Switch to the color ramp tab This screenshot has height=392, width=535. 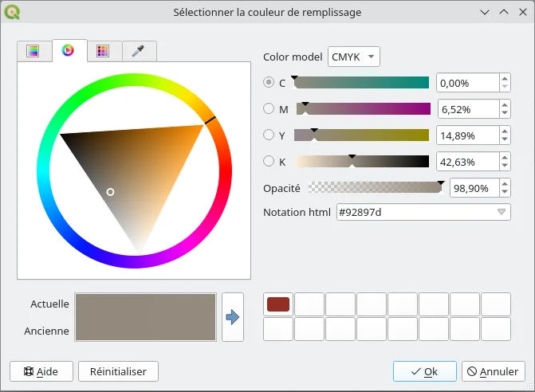tap(33, 51)
